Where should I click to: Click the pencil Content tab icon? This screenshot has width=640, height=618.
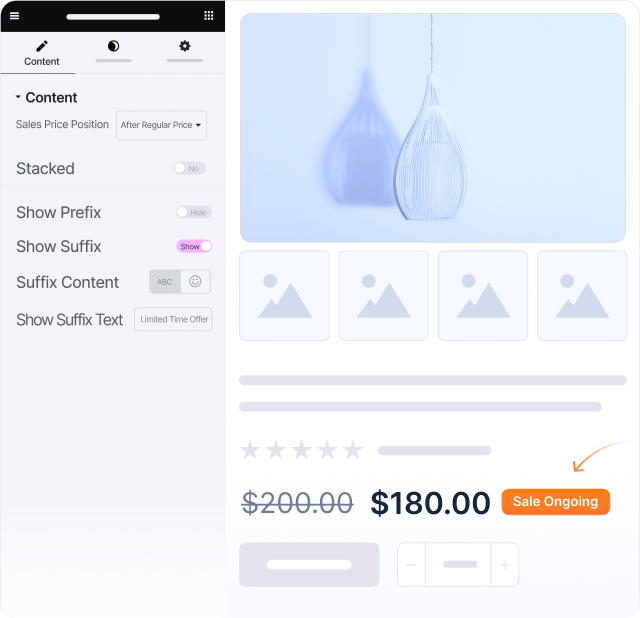[42, 46]
